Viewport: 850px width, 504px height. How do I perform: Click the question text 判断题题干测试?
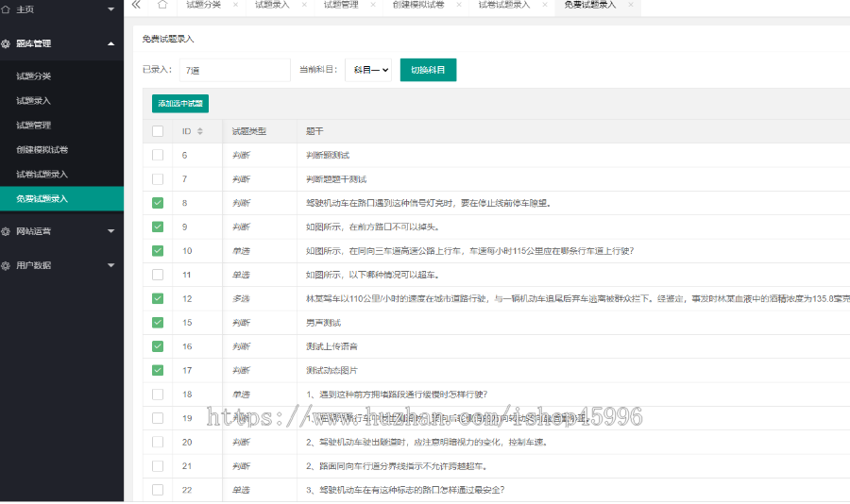(x=336, y=178)
